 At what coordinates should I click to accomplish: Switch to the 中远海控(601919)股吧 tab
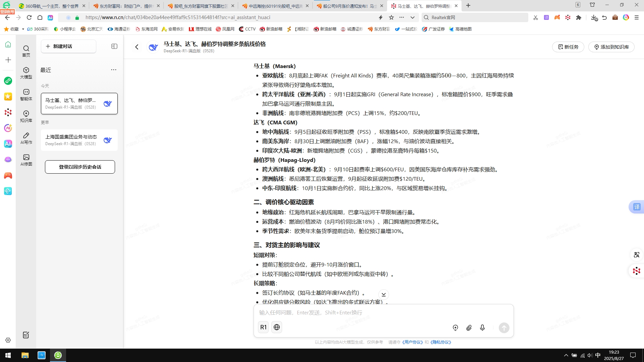click(x=275, y=6)
